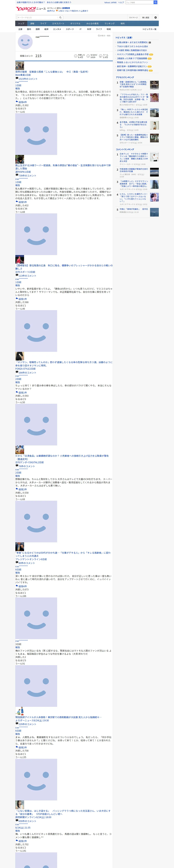Open article 中国海軍の測量艦が領海内を航行
Image resolution: width=174 pixels, height=868 pixels.
134,170
